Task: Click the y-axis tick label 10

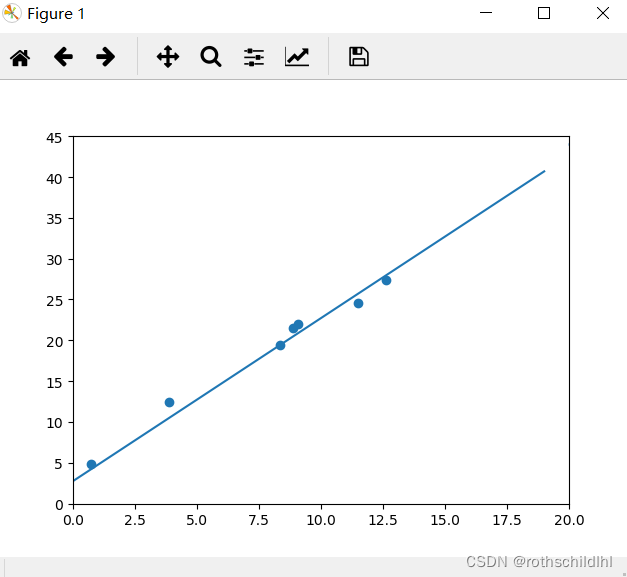Action: click(x=54, y=423)
